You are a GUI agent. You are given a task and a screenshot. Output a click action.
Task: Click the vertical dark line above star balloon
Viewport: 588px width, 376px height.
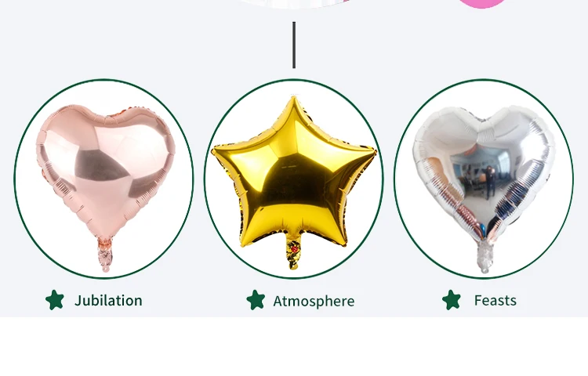[294, 45]
